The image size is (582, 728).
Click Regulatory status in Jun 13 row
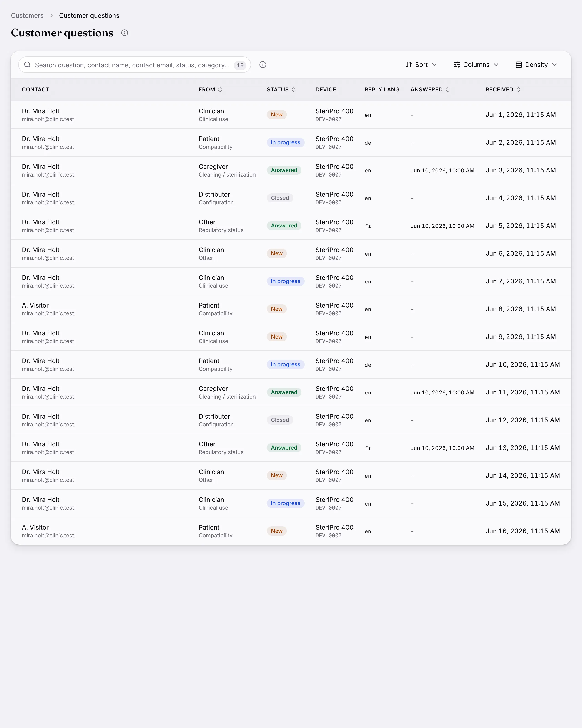pos(221,452)
